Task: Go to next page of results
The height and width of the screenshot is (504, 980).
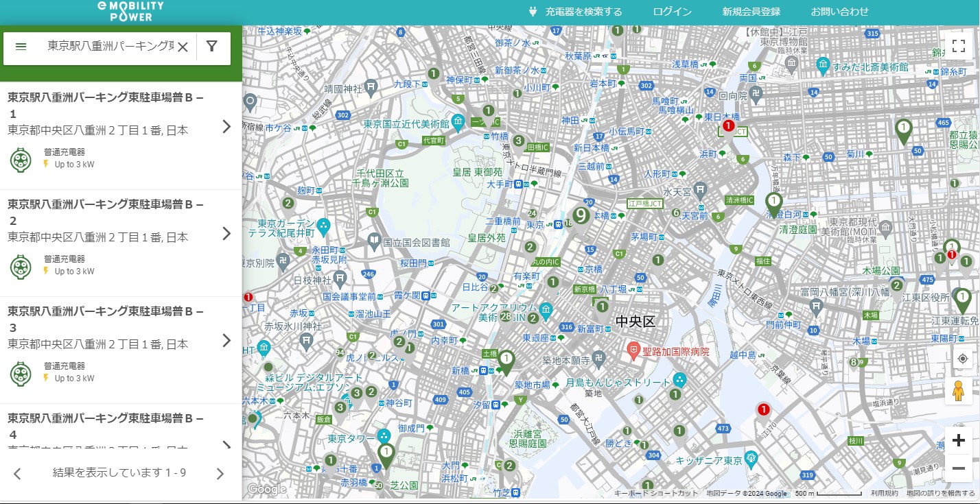Action: [220, 473]
